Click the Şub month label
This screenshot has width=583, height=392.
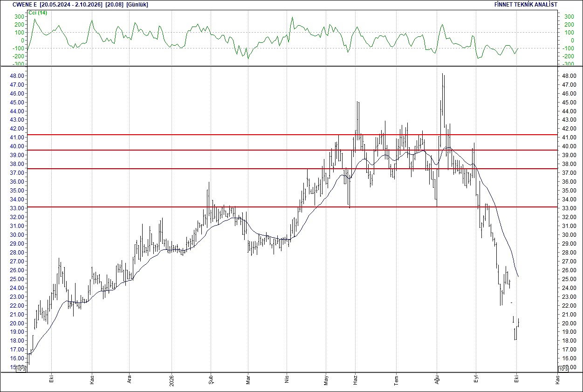[x=210, y=378]
